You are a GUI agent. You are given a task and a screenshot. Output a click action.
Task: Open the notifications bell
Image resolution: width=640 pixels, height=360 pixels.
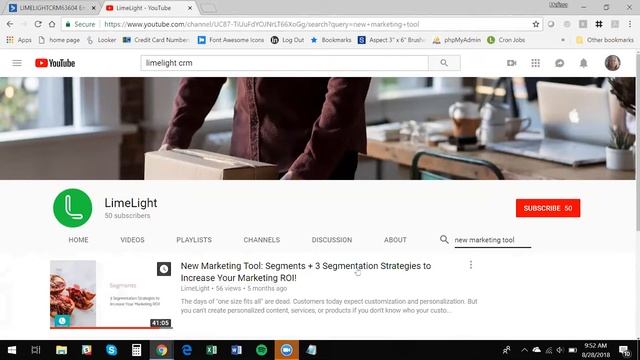584,63
